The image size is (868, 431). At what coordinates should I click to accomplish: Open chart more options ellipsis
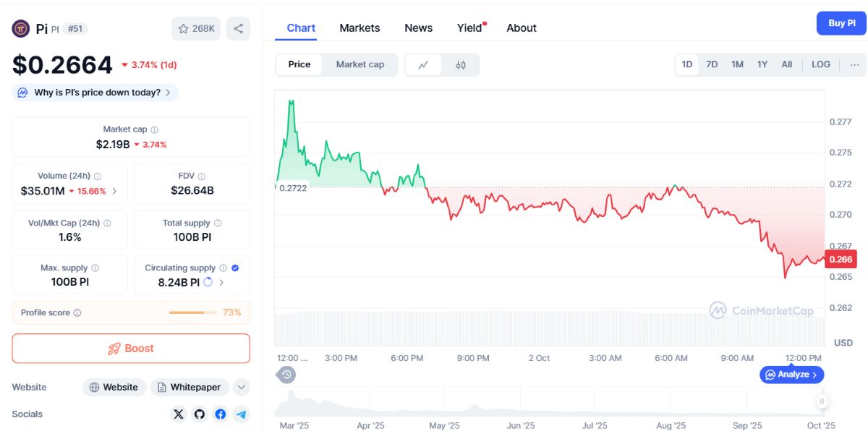(855, 64)
